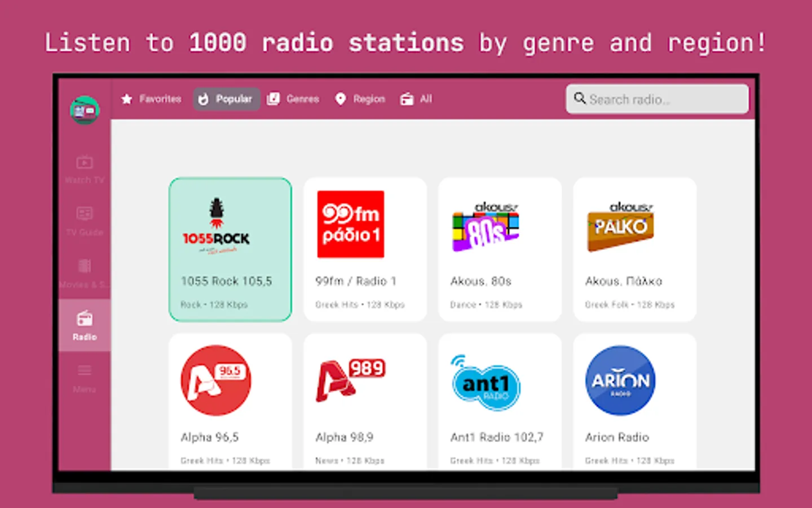Select the 'Alpha 98,9' title
Screen dimensions: 812x508
coord(345,437)
